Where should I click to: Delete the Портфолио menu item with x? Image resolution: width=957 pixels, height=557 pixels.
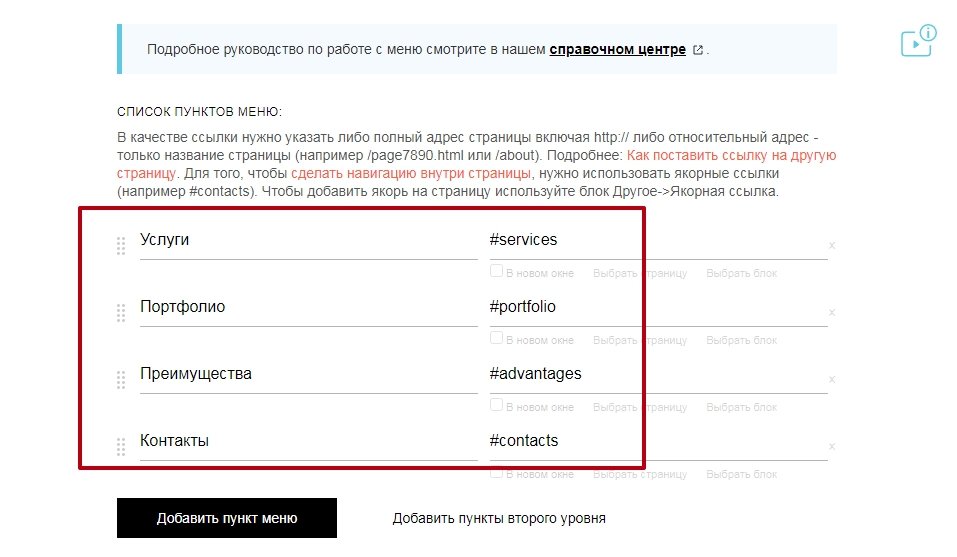coord(831,312)
